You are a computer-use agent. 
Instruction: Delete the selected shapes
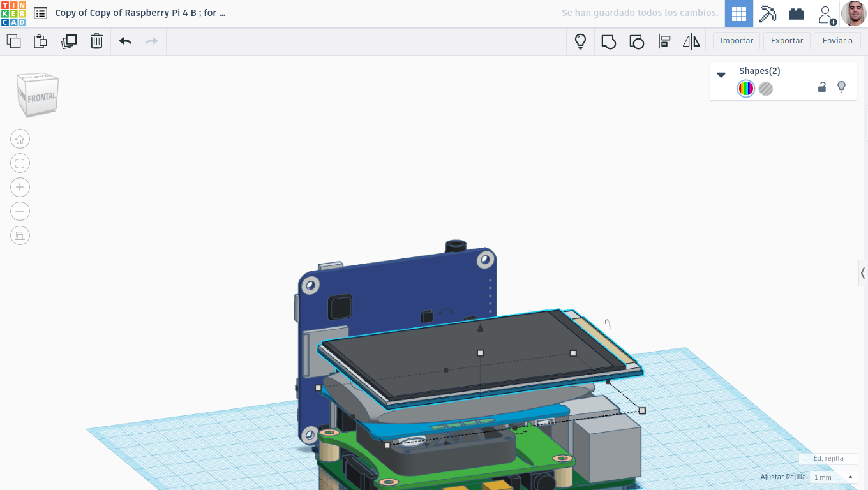pyautogui.click(x=96, y=41)
